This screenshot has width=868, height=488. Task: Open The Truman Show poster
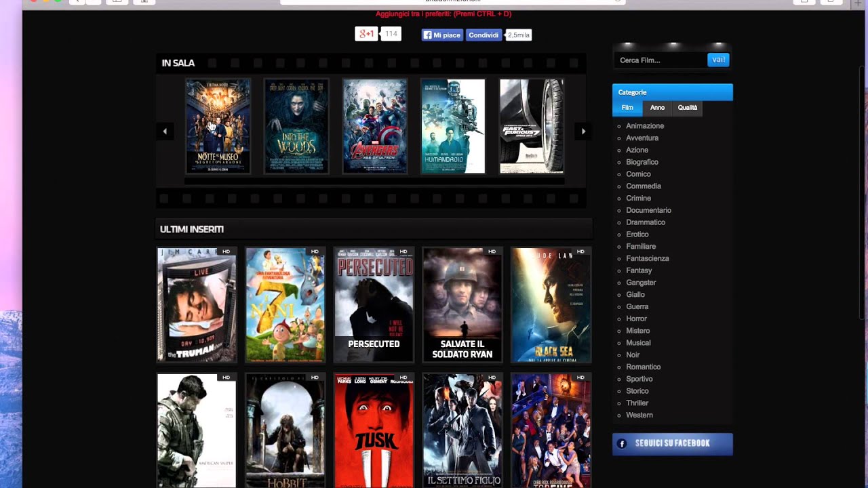(197, 305)
